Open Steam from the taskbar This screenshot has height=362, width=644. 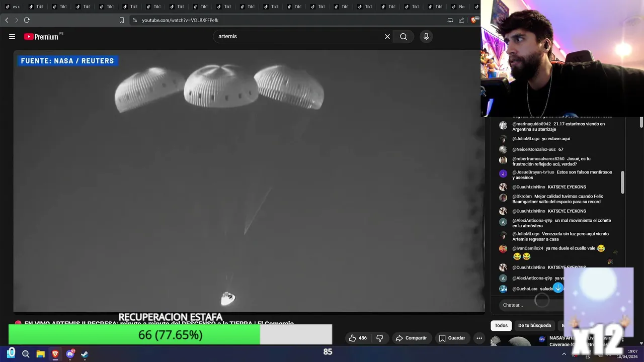[x=85, y=354]
